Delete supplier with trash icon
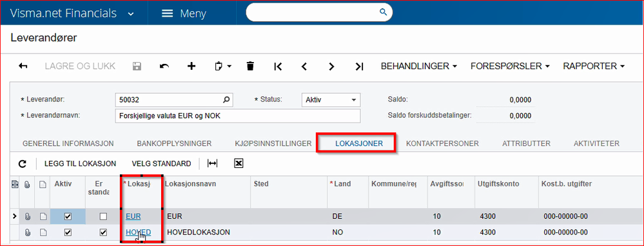 [x=250, y=67]
